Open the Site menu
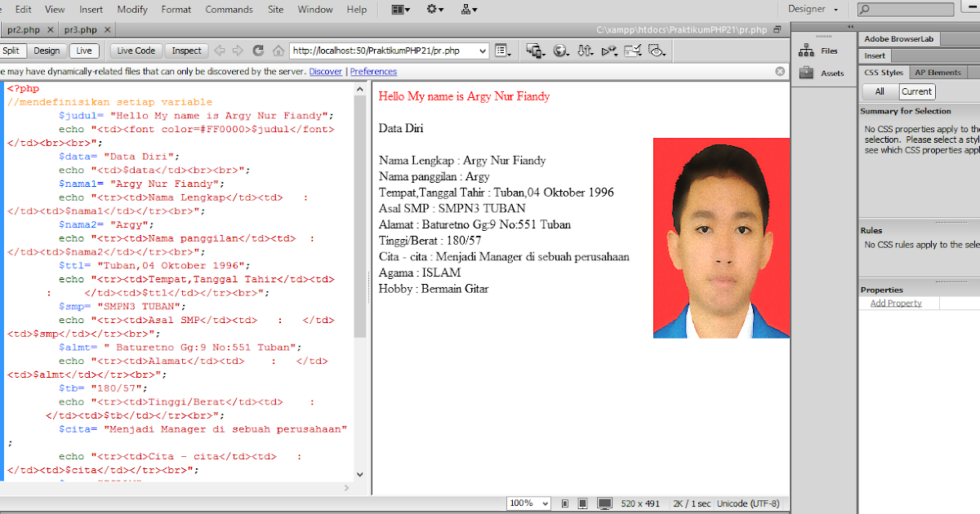Image resolution: width=980 pixels, height=514 pixels. point(276,10)
